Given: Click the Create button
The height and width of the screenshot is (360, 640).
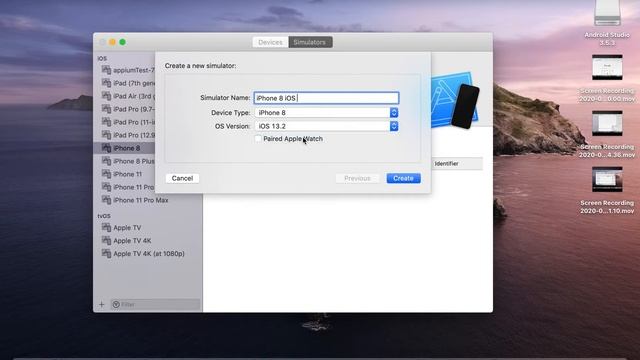Looking at the screenshot, I should 403,178.
